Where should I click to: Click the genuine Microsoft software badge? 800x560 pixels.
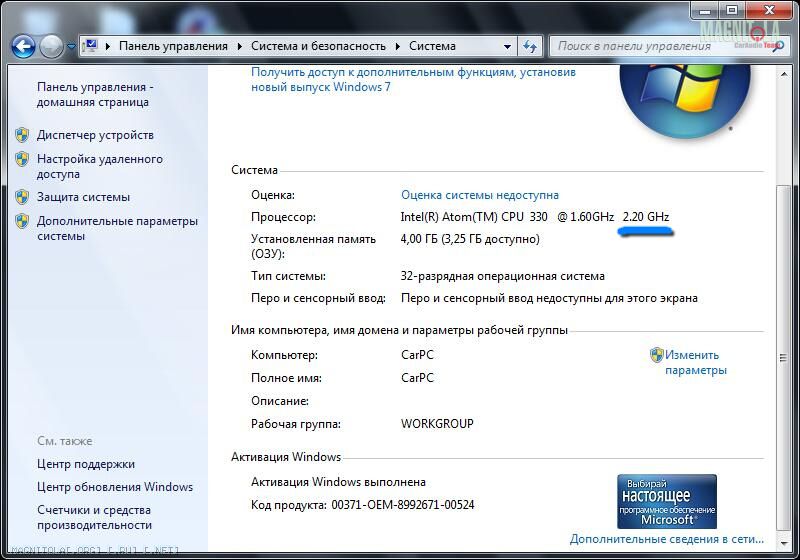pos(666,501)
